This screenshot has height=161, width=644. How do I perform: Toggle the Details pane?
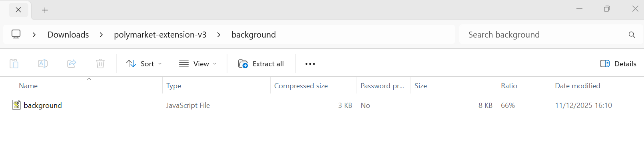(618, 64)
